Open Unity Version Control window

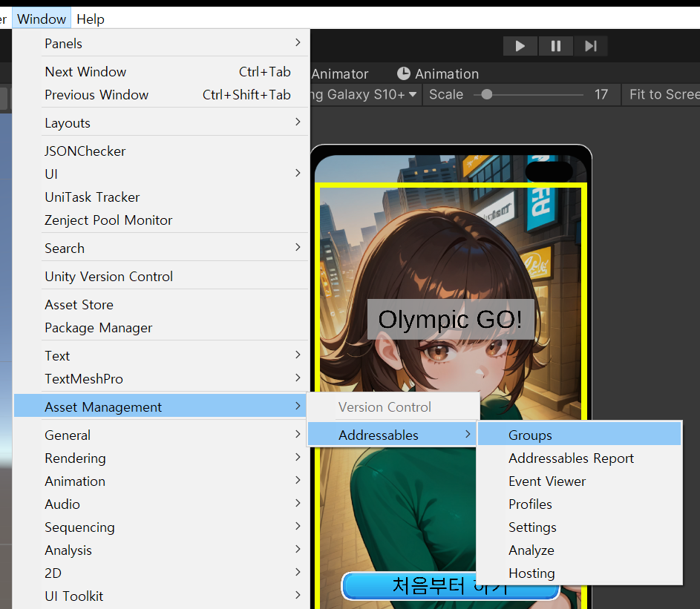click(162, 277)
